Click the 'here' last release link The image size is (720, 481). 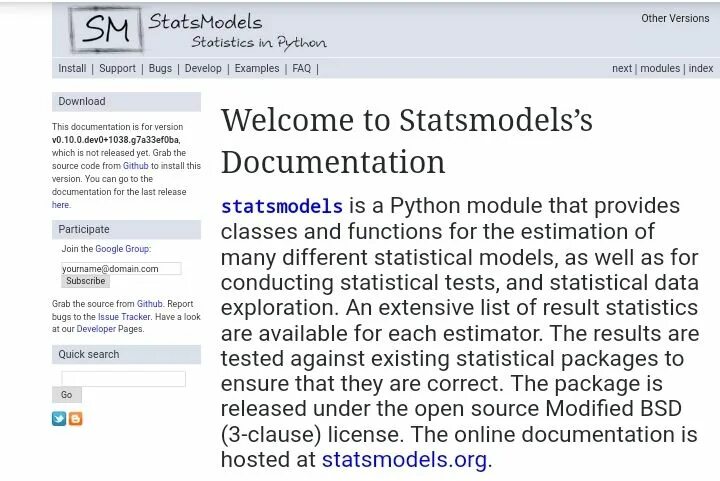coord(61,205)
